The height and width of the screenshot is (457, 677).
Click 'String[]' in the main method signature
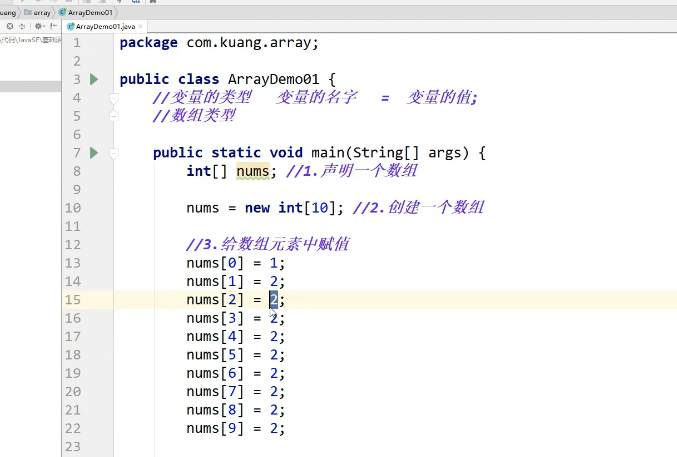[386, 153]
